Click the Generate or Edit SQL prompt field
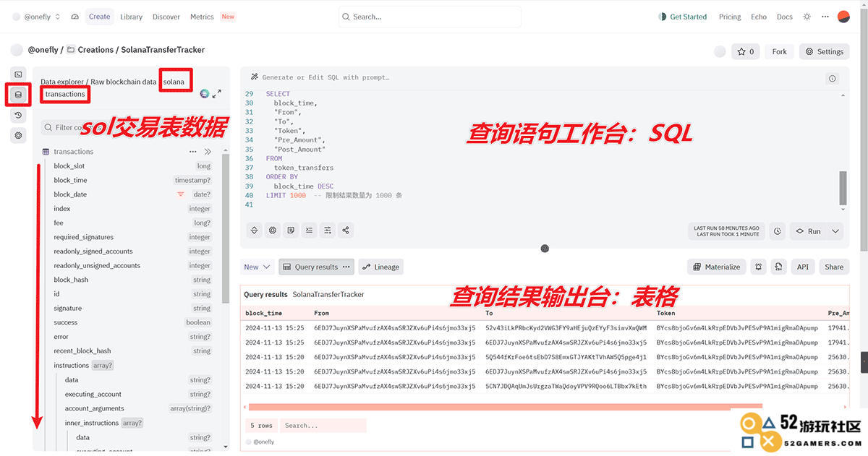 tap(325, 77)
